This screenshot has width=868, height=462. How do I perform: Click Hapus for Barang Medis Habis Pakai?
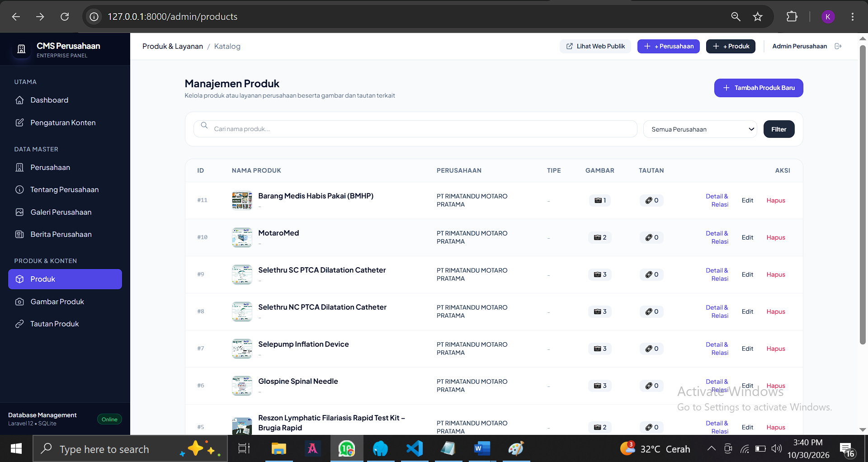point(776,200)
